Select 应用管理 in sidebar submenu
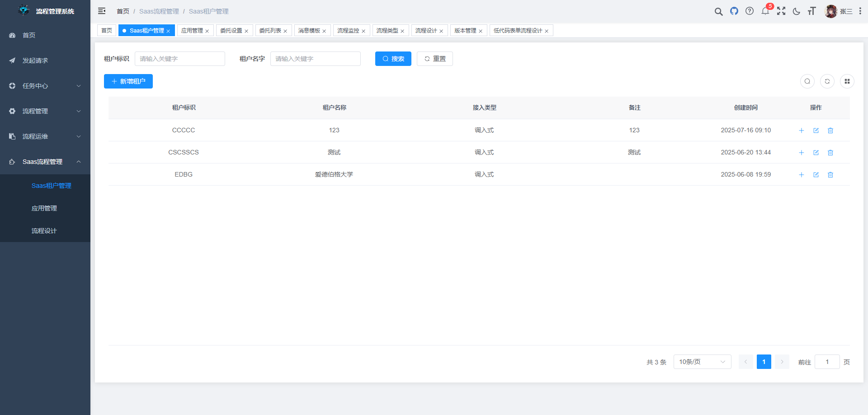The width and height of the screenshot is (868, 415). point(44,208)
